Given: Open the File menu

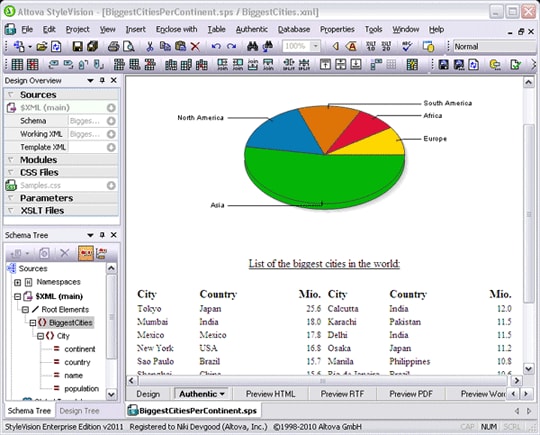Looking at the screenshot, I should click(x=27, y=29).
